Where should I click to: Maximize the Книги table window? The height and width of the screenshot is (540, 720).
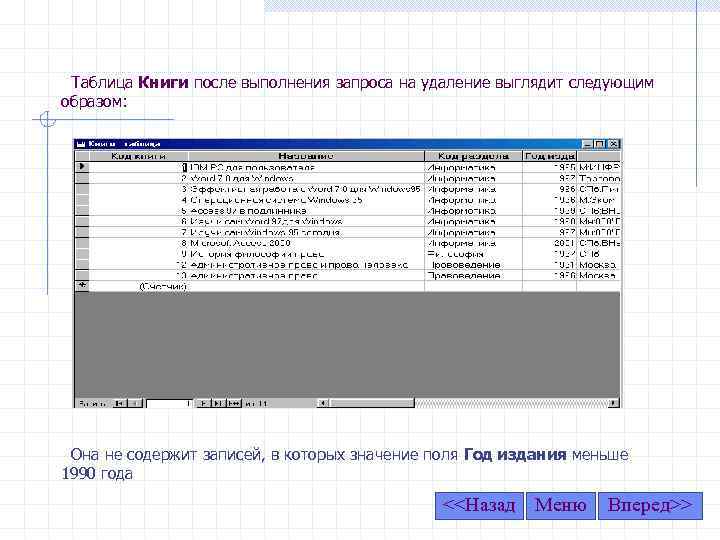pos(599,144)
